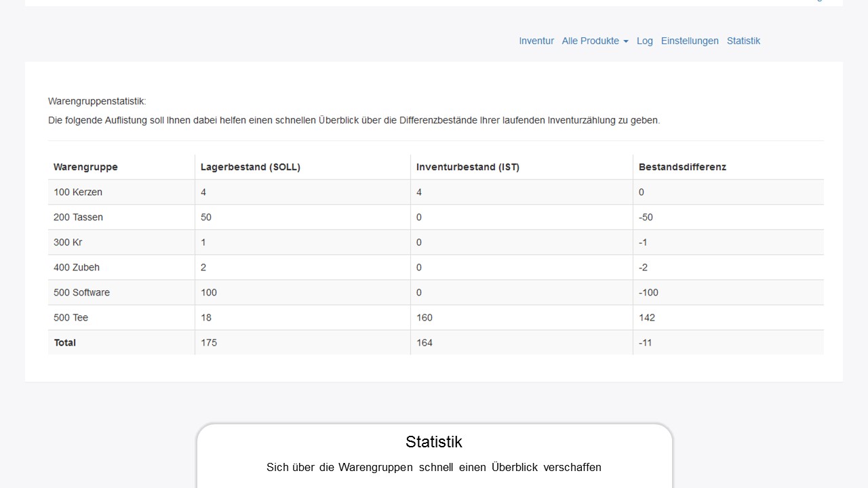Open the Inventur navigation link
The width and height of the screenshot is (868, 488).
[x=536, y=41]
